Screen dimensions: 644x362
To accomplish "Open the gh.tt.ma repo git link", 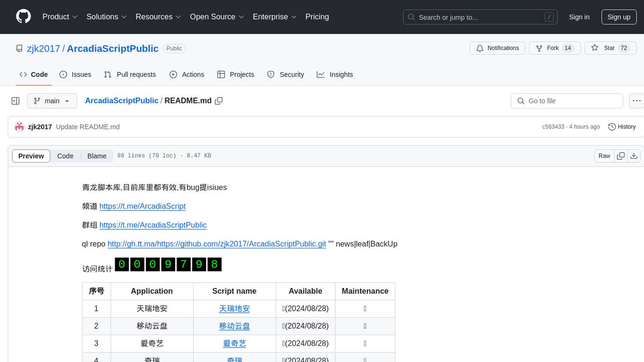I will click(x=217, y=244).
